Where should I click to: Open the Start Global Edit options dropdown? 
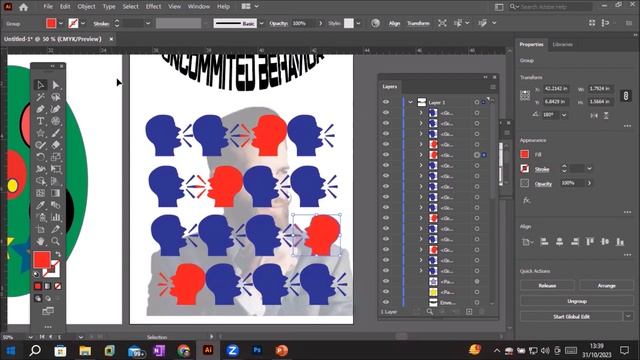628,316
